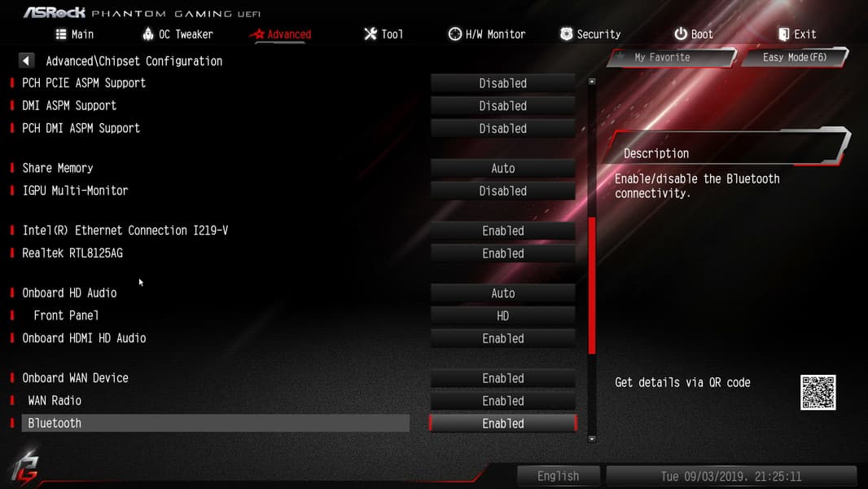
Task: Select the Security shield icon
Action: click(566, 34)
